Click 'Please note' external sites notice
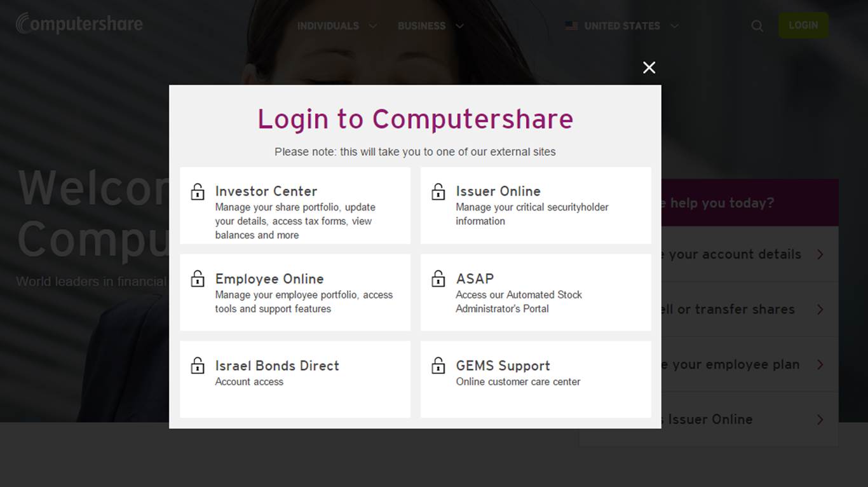This screenshot has height=487, width=868. coord(415,152)
